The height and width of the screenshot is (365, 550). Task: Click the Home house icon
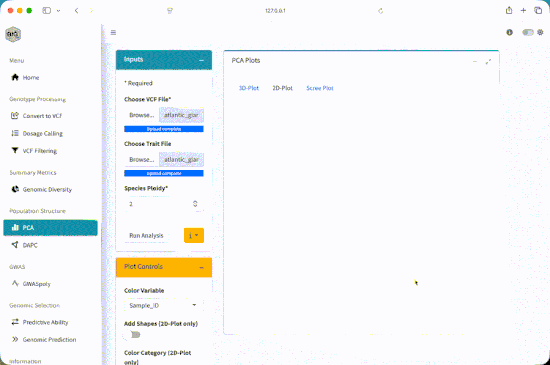15,77
